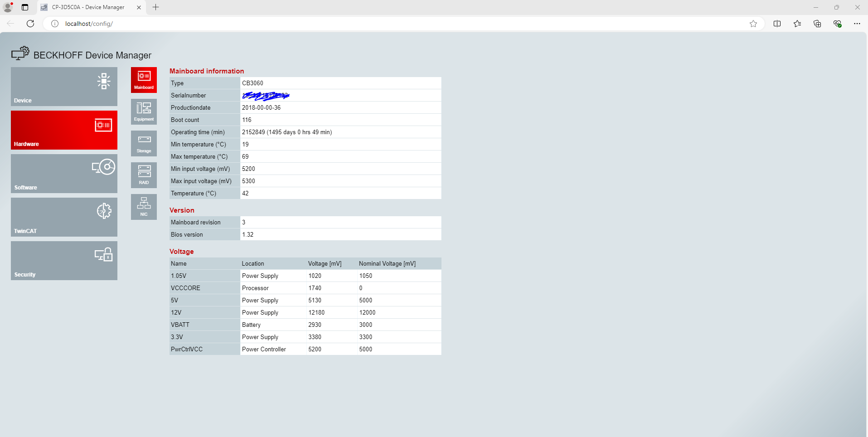Image resolution: width=868 pixels, height=437 pixels.
Task: View site information icon in address bar
Action: coord(55,24)
